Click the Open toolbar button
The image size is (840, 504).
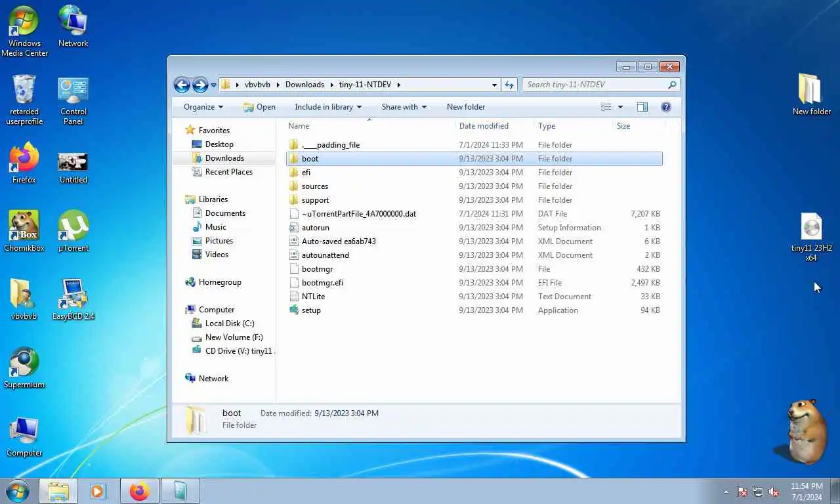click(x=259, y=107)
